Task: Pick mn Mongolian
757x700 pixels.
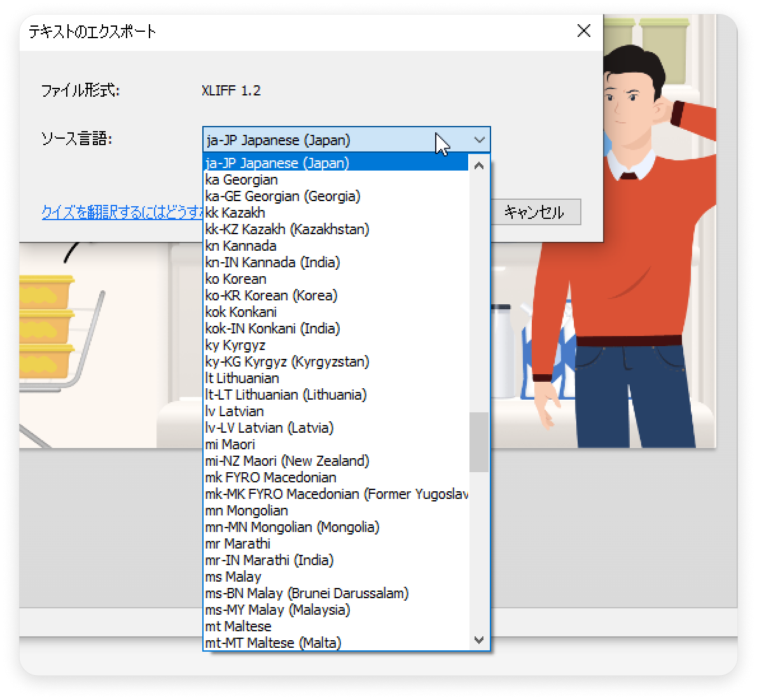Action: pyautogui.click(x=336, y=510)
